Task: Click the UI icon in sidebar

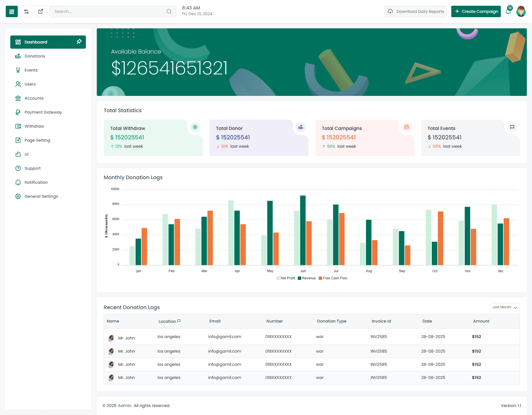Action: point(18,154)
